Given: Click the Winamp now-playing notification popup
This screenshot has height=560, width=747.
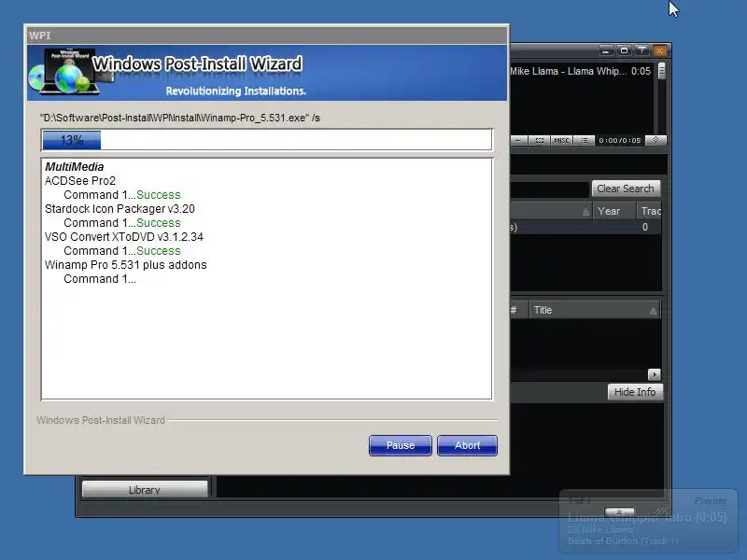Looking at the screenshot, I should click(x=648, y=521).
